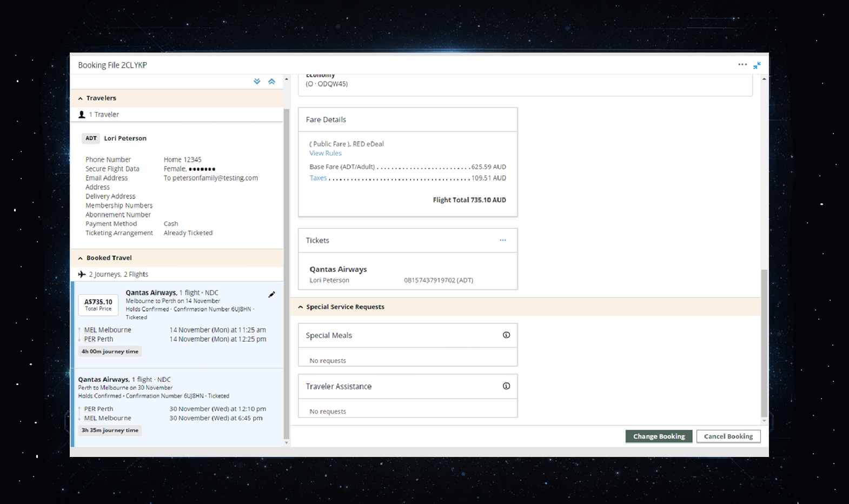The image size is (849, 504).
Task: Open the Tickets card three-dot menu
Action: tap(503, 240)
